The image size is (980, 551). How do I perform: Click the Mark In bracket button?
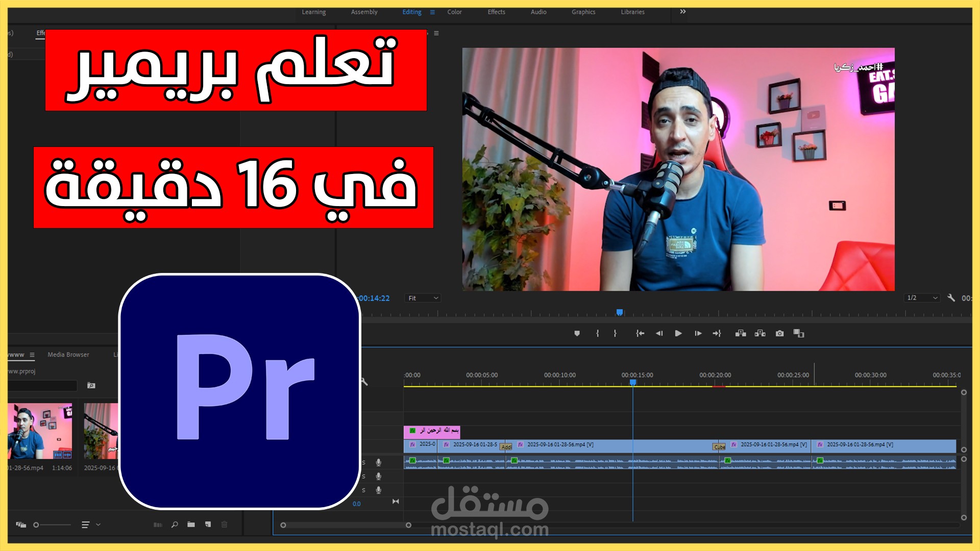pyautogui.click(x=597, y=333)
